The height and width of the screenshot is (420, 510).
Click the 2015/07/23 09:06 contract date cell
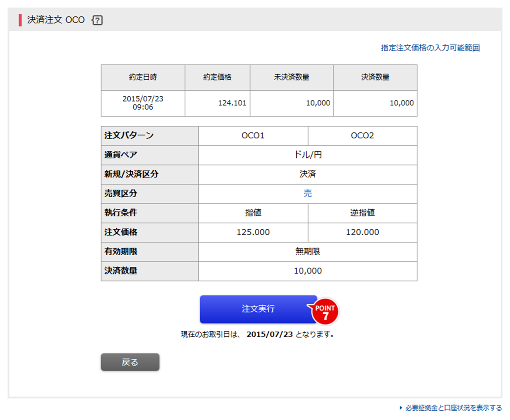coord(143,103)
